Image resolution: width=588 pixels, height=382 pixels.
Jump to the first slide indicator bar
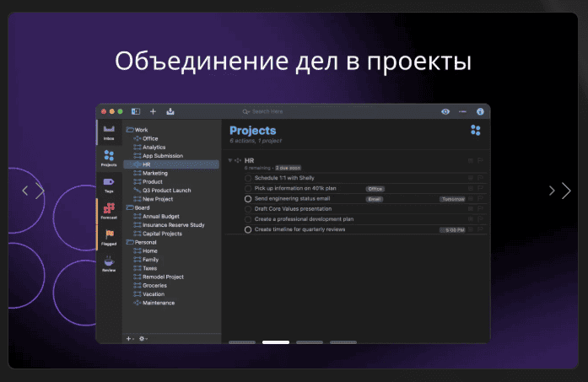242,342
